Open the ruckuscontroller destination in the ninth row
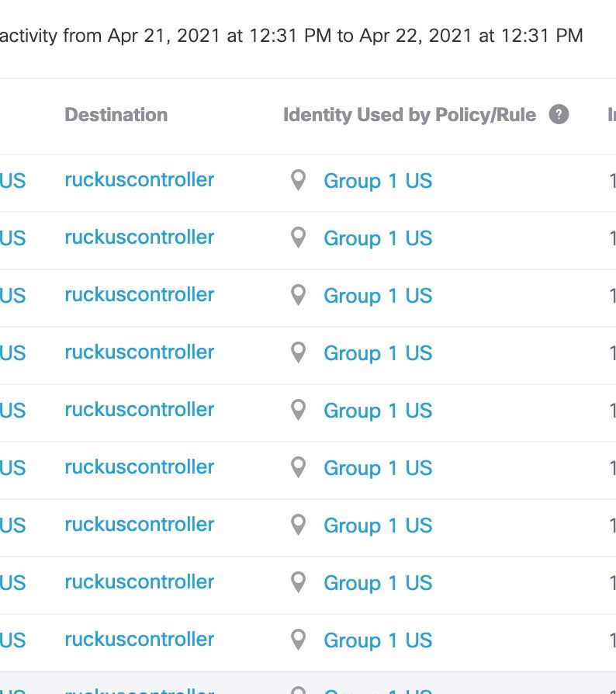 click(x=139, y=640)
